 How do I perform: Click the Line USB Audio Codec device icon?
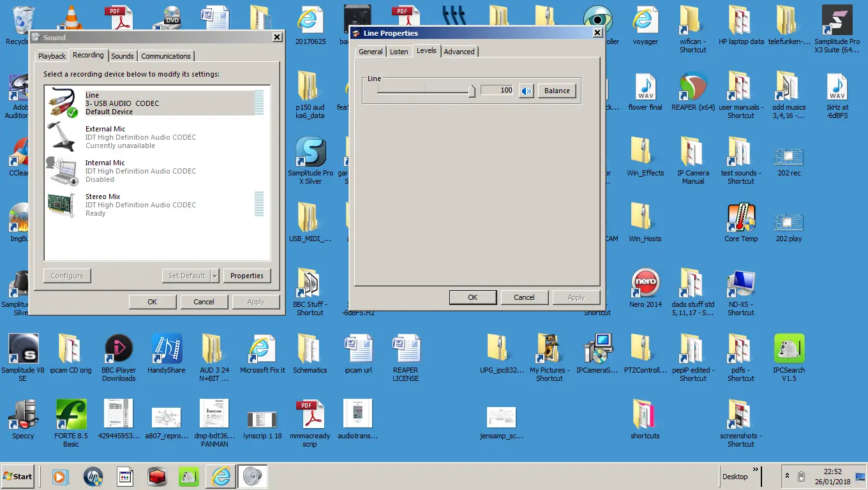[x=62, y=103]
